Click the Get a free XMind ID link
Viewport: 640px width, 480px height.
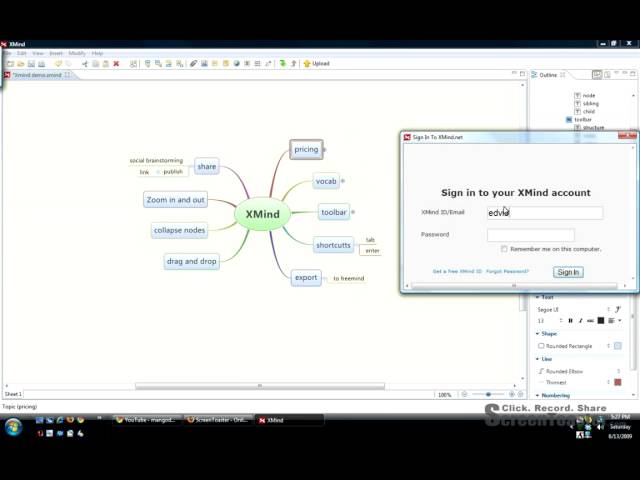(x=457, y=271)
